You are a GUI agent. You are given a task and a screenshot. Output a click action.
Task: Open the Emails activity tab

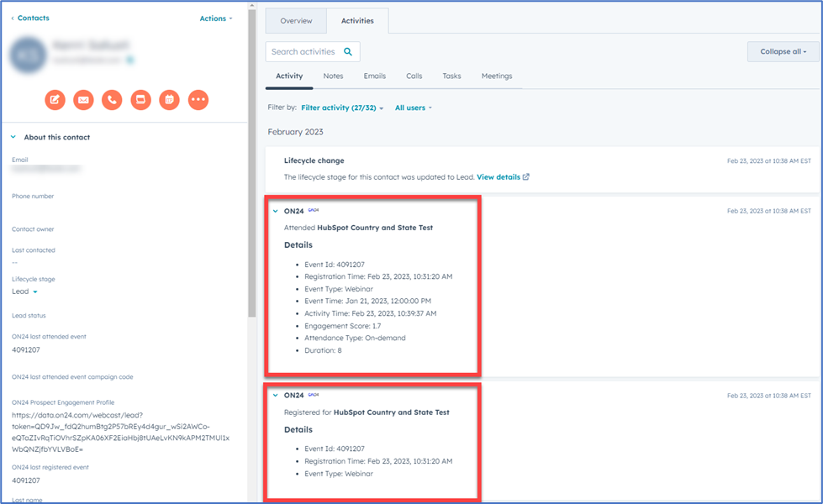pos(374,76)
